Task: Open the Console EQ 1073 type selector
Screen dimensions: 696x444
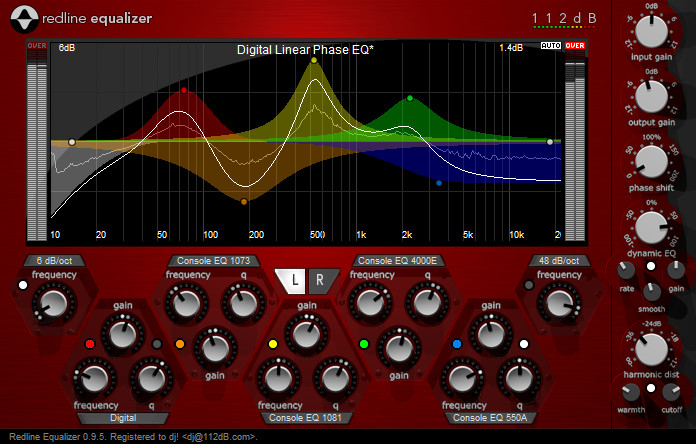Action: pyautogui.click(x=214, y=261)
